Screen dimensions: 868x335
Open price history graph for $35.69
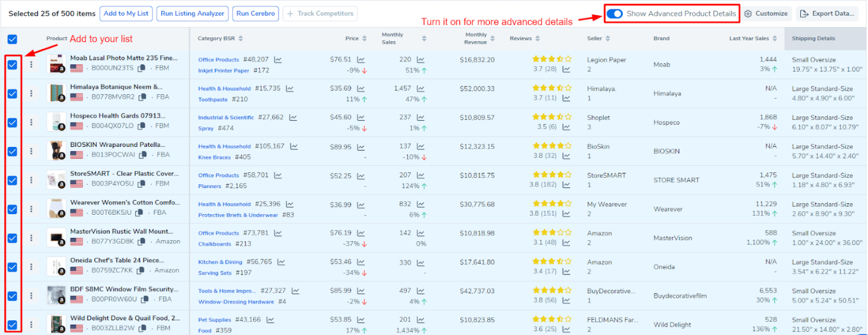[x=361, y=88]
